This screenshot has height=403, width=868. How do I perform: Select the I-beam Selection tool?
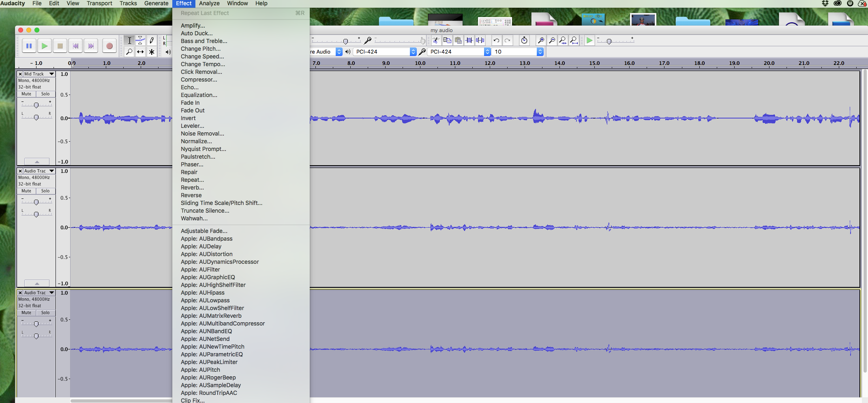point(129,40)
